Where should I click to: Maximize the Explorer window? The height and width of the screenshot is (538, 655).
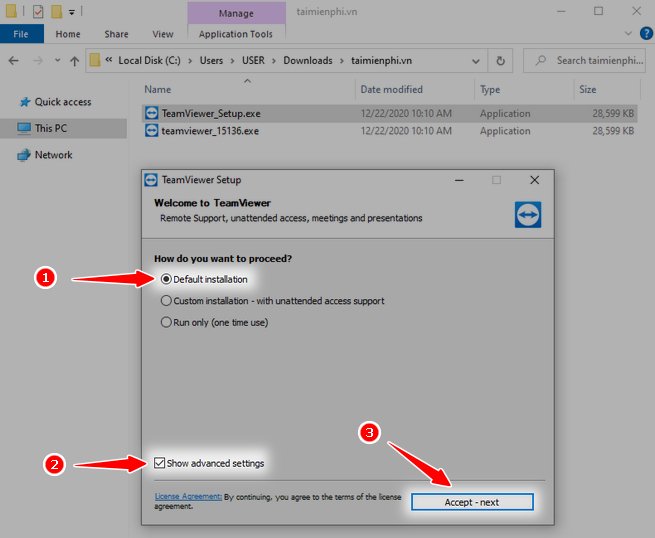point(598,11)
